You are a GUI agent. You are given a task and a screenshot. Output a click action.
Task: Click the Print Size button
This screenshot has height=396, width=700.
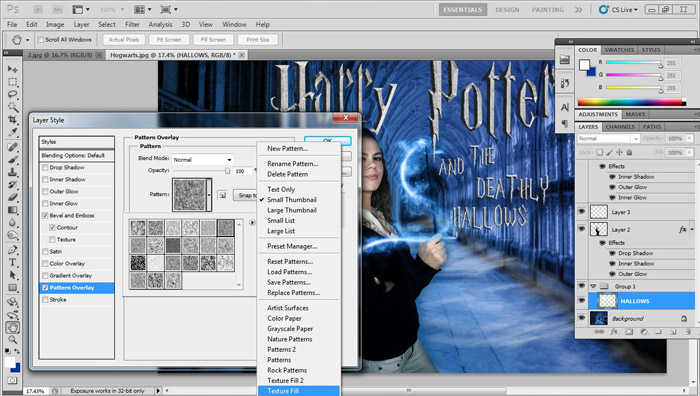[258, 40]
